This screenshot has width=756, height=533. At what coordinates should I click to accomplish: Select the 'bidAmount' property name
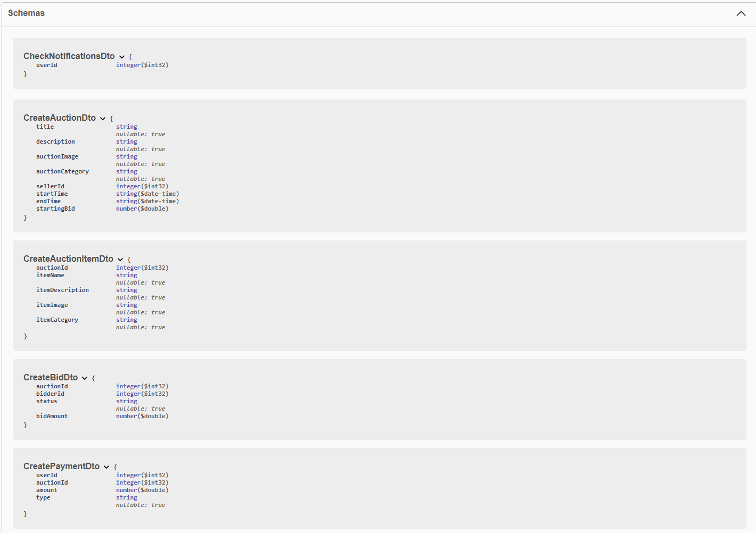(52, 416)
